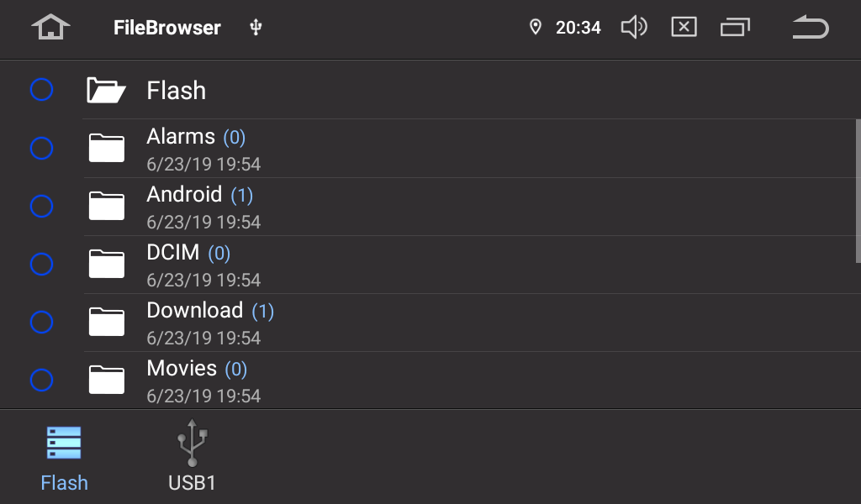Click the open Flash folder icon
The width and height of the screenshot is (861, 504).
107,90
